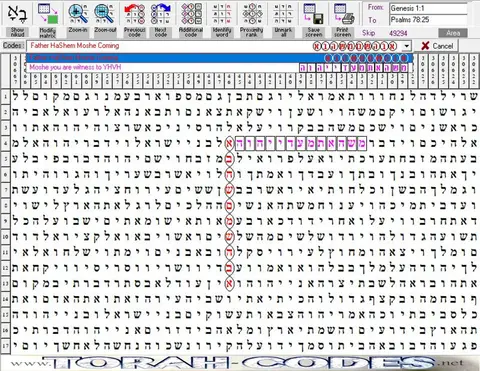Click the Unmark all icon

click(x=283, y=13)
